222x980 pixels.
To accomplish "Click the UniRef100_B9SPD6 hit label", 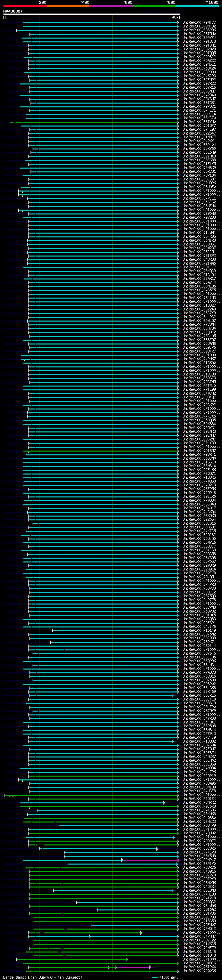I will pos(199,30).
